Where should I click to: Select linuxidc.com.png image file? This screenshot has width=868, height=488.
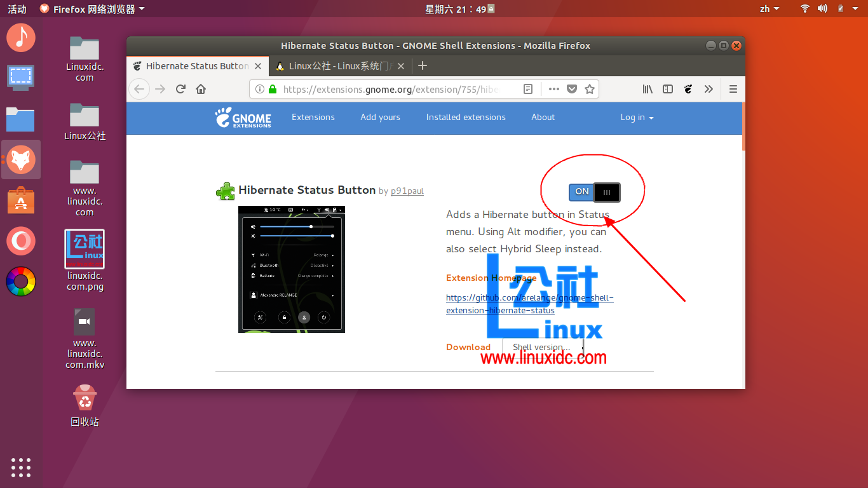(85, 261)
